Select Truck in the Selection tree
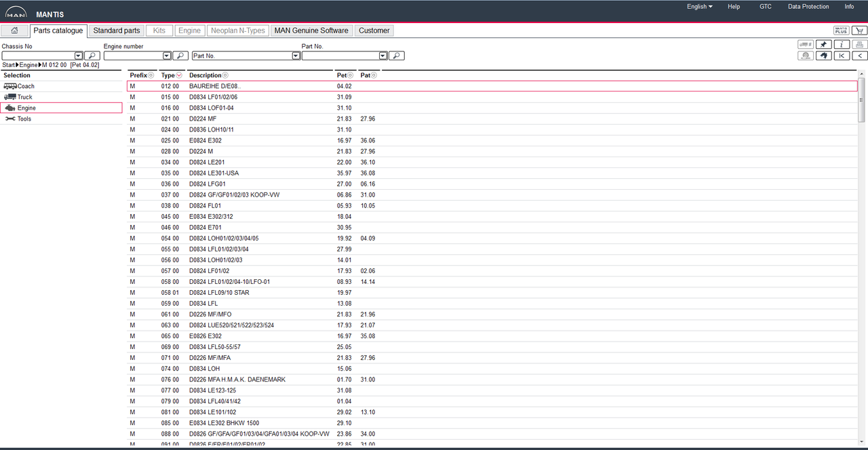Viewport: 868px width, 450px height. (61, 97)
